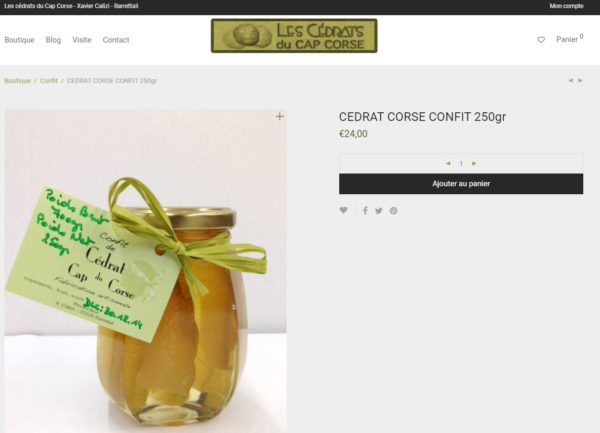Open the wishlist heart icon in header

point(541,40)
